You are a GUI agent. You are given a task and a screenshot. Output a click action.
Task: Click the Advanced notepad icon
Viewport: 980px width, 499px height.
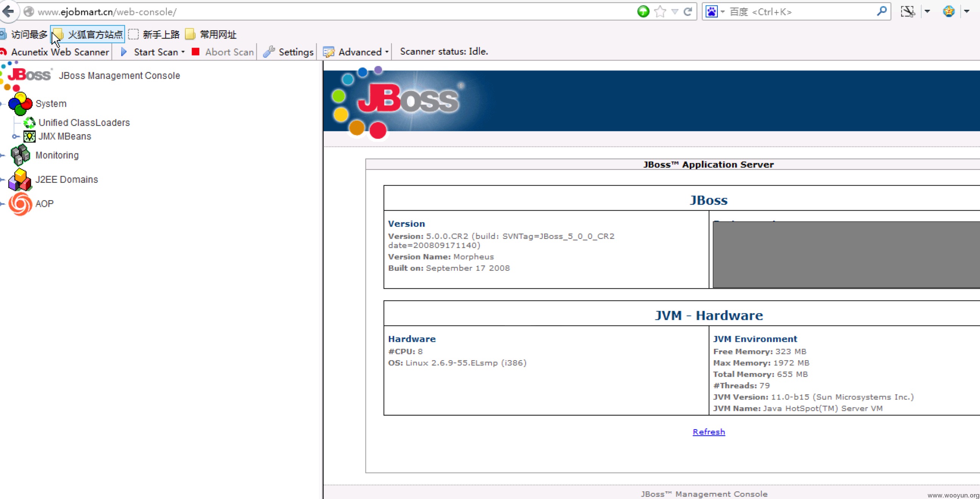pyautogui.click(x=328, y=52)
